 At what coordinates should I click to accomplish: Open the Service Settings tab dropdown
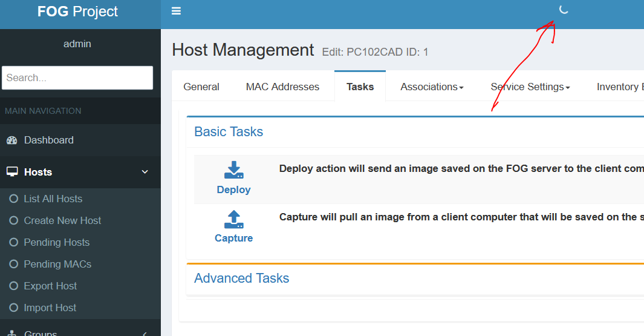(x=530, y=87)
